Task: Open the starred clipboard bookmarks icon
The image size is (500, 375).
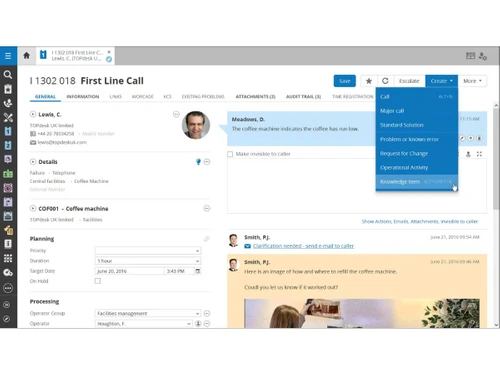Action: click(8, 89)
